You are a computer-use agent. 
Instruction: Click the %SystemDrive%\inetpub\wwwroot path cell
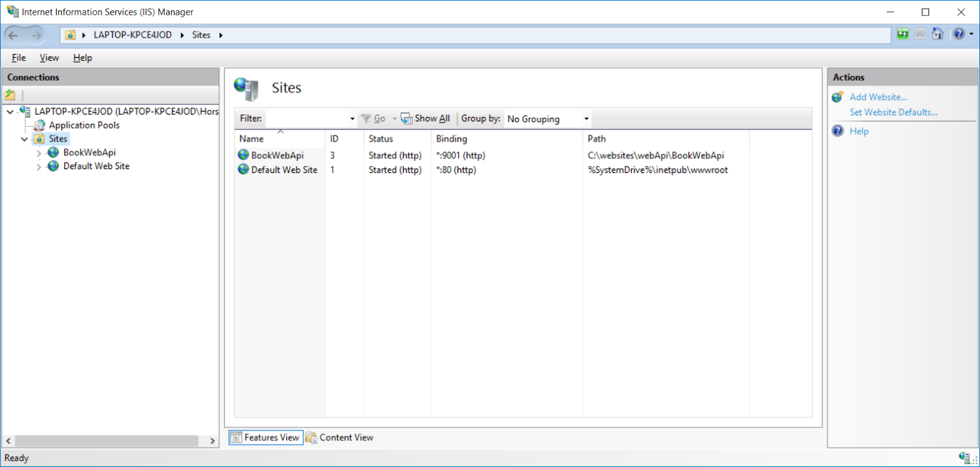pyautogui.click(x=658, y=170)
